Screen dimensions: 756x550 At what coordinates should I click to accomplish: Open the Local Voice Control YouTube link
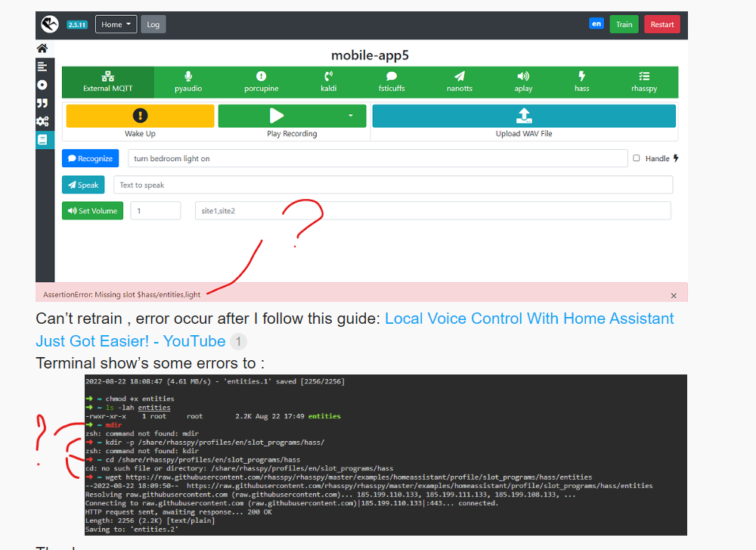[355, 330]
